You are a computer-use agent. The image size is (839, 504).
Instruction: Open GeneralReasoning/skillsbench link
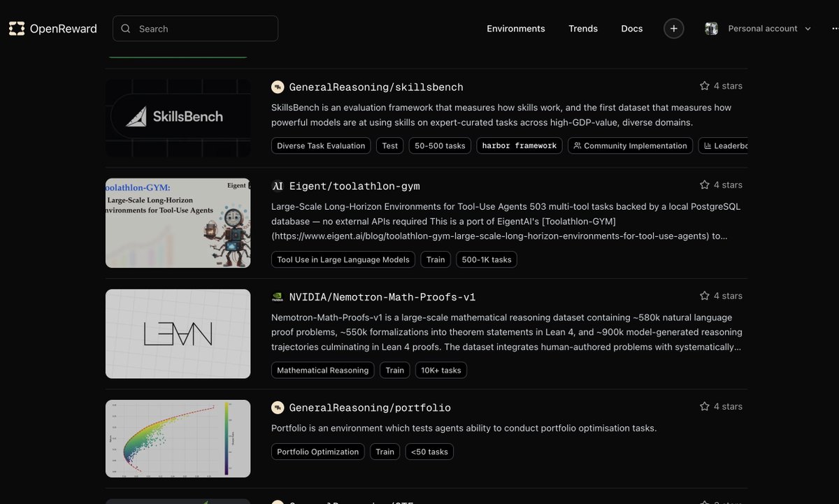[376, 87]
